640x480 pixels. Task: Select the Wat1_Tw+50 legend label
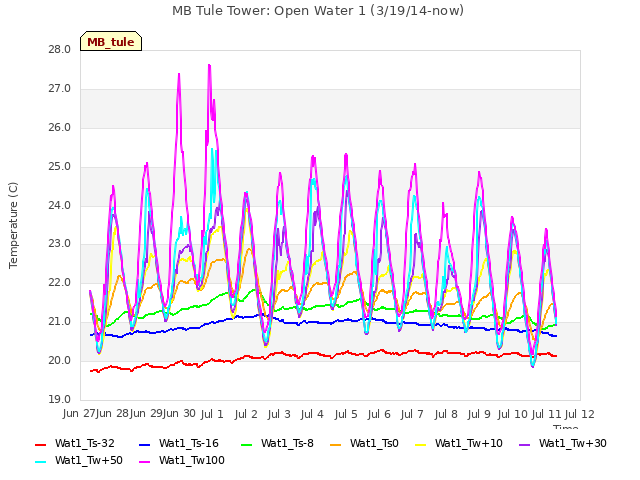pos(89,460)
